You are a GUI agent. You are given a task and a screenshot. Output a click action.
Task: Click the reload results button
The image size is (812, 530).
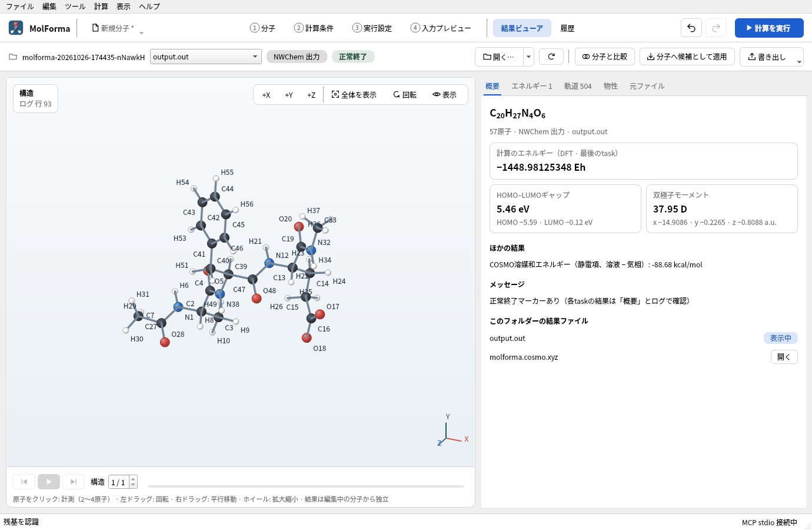[551, 57]
